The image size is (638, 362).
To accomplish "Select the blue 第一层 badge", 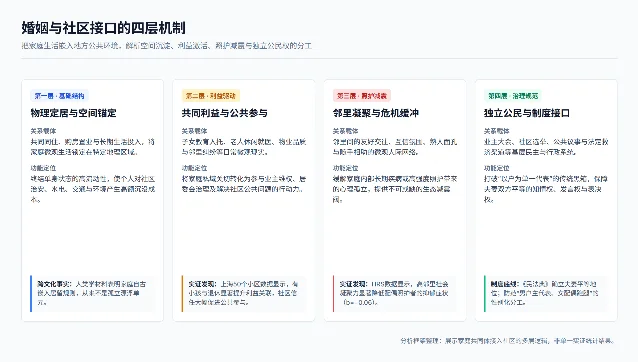I will pos(59,96).
